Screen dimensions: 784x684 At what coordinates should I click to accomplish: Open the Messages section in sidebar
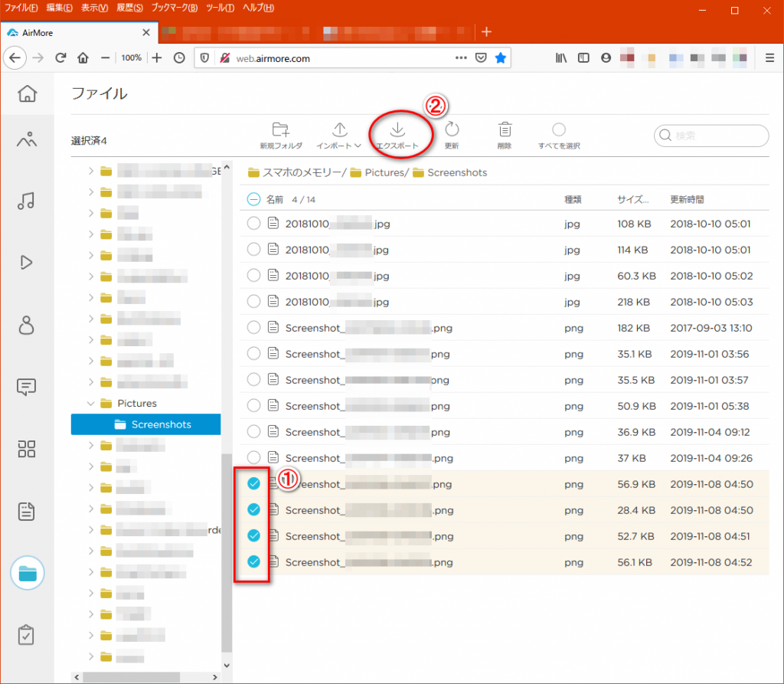(x=27, y=387)
